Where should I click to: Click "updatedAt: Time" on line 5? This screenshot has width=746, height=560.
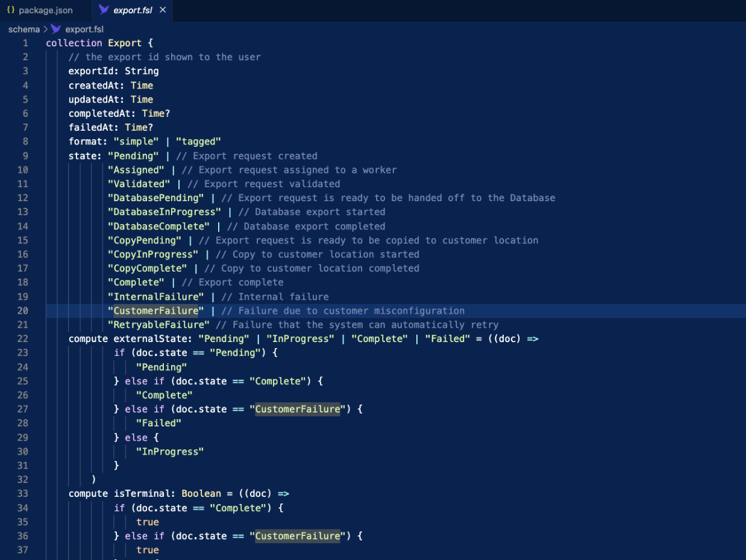tap(111, 99)
